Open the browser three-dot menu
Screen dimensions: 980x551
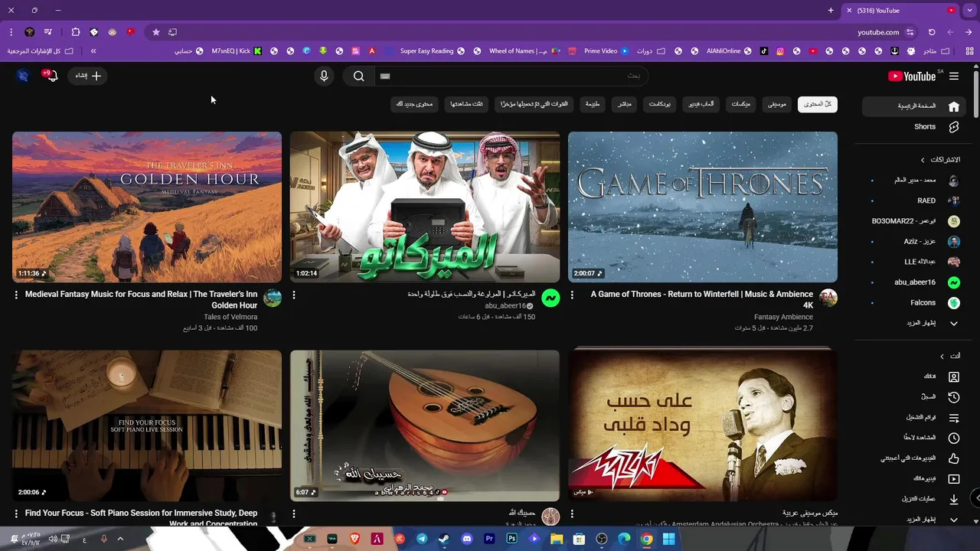(11, 32)
